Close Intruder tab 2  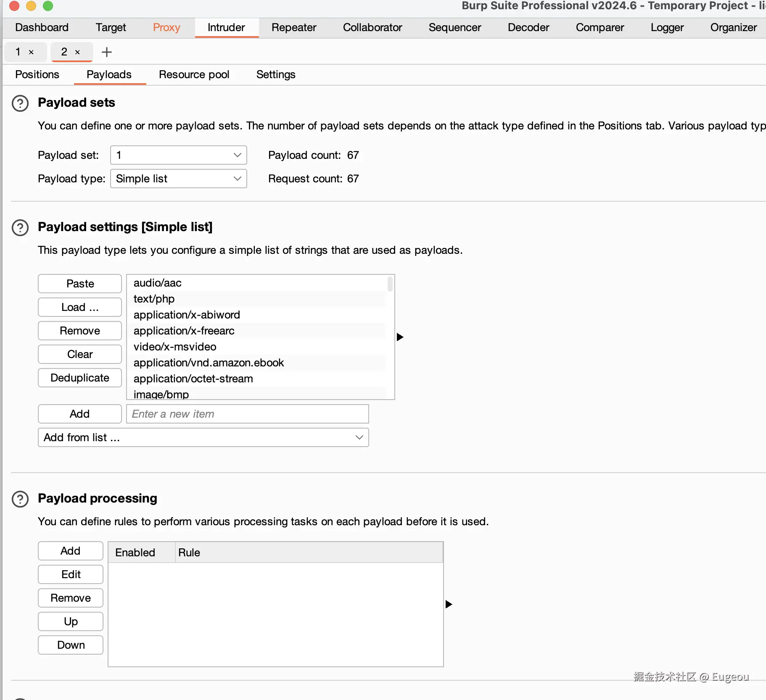77,52
